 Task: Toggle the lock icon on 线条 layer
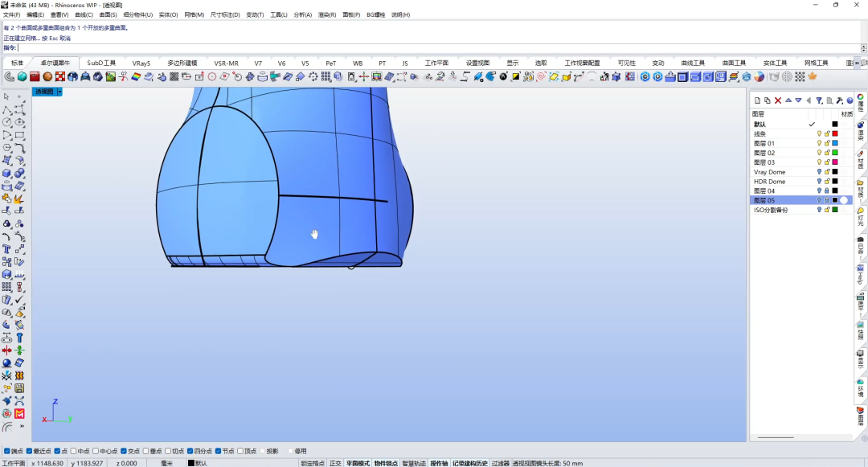pyautogui.click(x=827, y=134)
